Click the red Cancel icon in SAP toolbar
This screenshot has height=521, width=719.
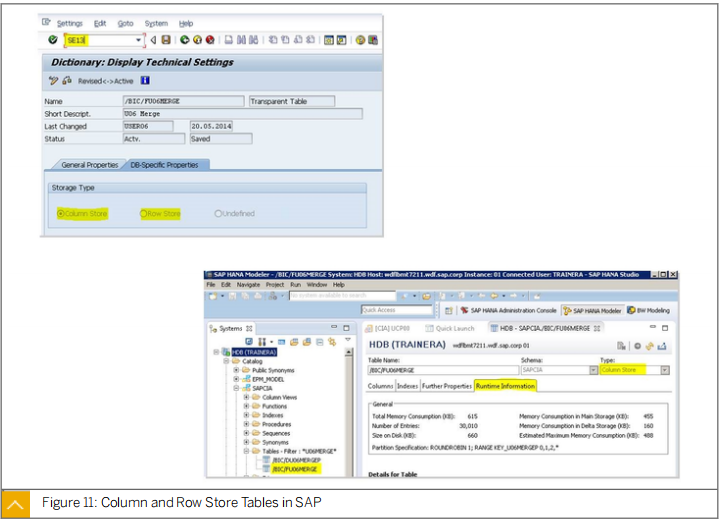(x=210, y=40)
